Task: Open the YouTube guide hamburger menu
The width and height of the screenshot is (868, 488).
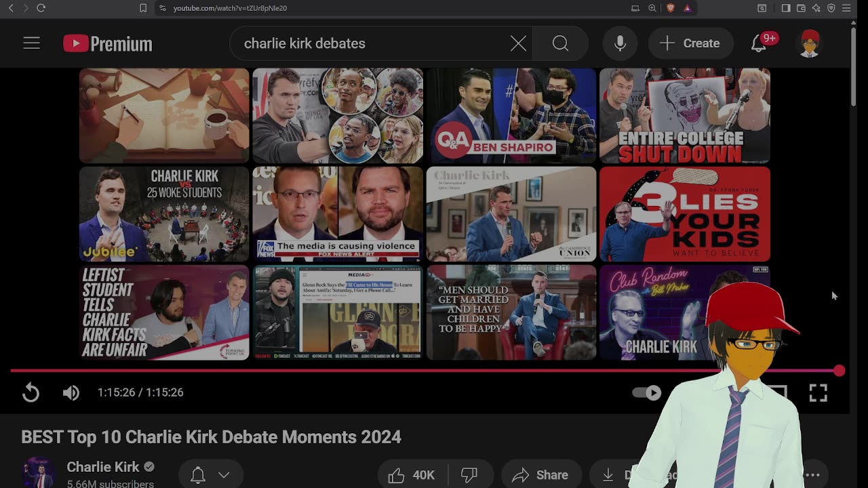Action: coord(31,43)
